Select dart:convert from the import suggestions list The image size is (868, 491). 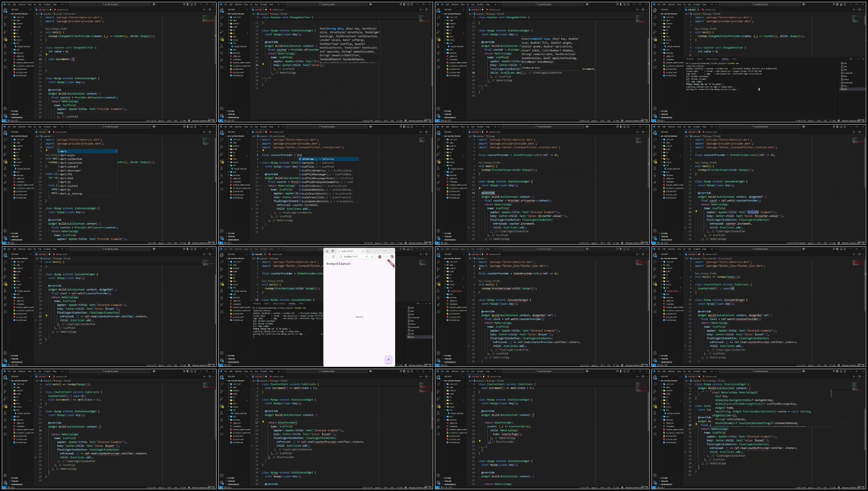tap(69, 167)
